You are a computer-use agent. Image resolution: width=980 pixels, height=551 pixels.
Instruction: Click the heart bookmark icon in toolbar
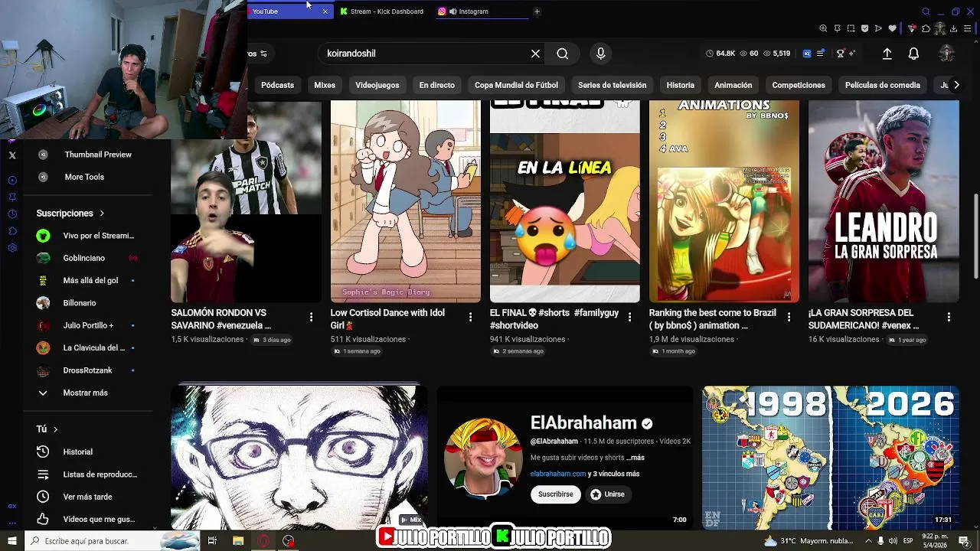tap(892, 28)
